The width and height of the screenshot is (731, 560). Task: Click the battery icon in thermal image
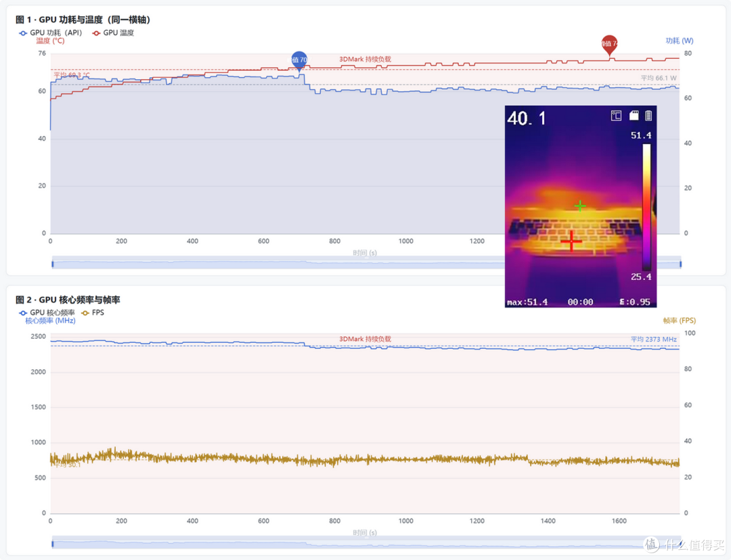(x=648, y=116)
